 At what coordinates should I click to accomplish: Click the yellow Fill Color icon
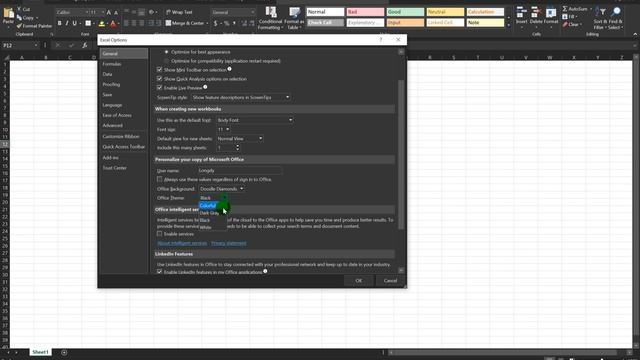pos(102,24)
